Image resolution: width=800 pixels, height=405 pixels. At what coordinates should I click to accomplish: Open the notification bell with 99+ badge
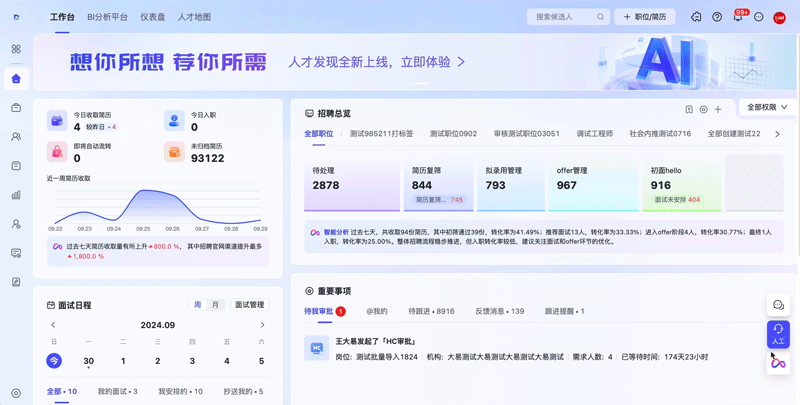pyautogui.click(x=738, y=17)
